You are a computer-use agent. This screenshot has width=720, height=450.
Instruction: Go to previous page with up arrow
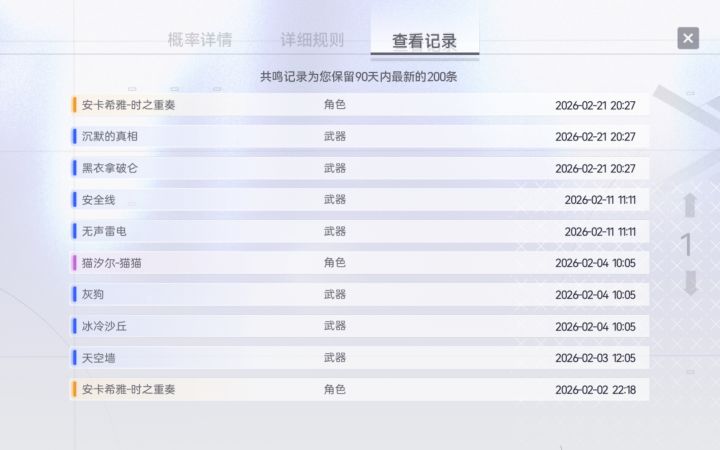(690, 205)
